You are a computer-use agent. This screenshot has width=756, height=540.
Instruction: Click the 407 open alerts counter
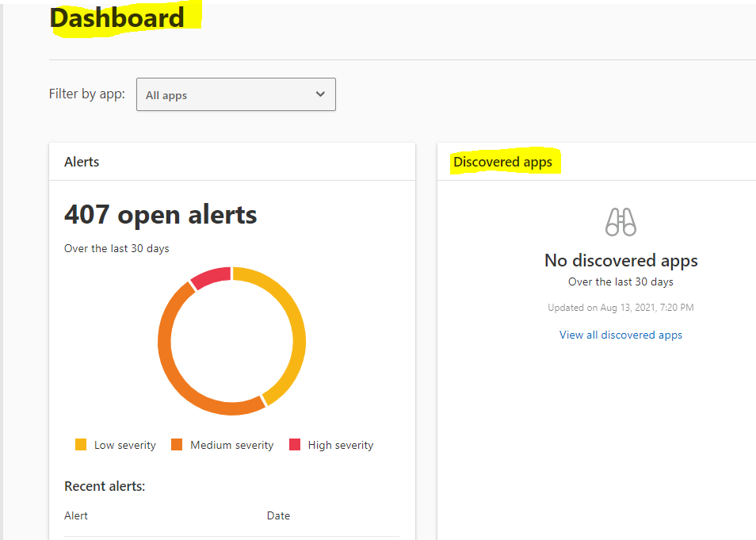point(160,214)
